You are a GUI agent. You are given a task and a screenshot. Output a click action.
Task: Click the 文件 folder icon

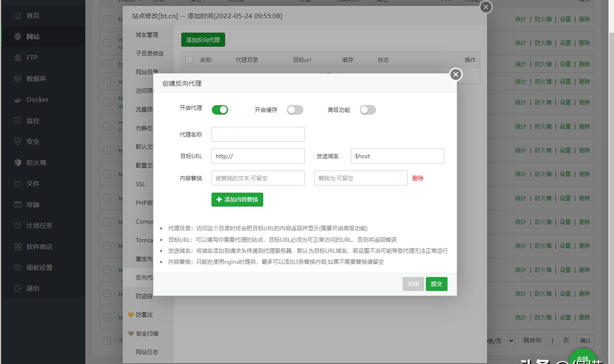click(18, 183)
